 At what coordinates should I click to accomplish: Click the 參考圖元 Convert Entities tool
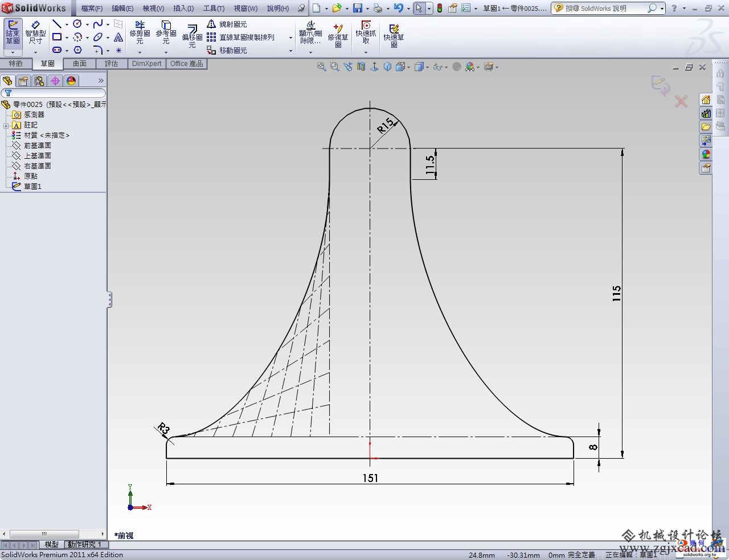tap(166, 33)
